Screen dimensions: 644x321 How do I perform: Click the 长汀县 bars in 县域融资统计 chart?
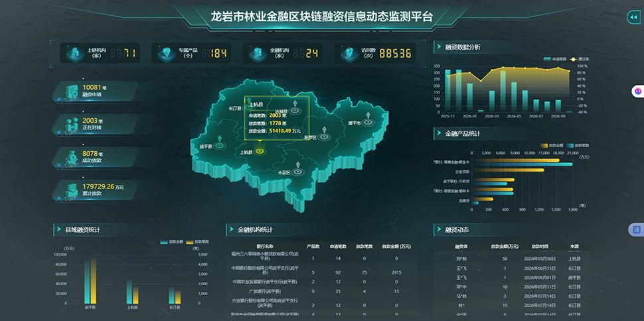[175, 295]
